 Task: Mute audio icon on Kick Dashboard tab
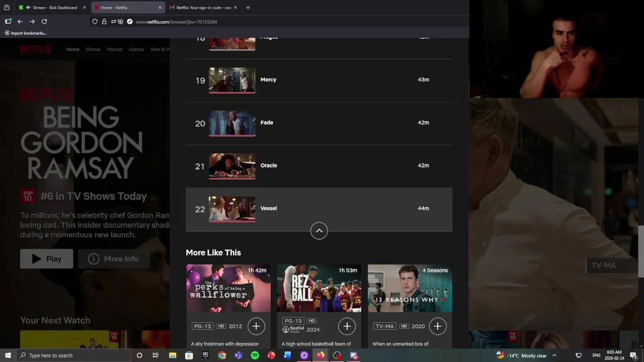point(28,8)
